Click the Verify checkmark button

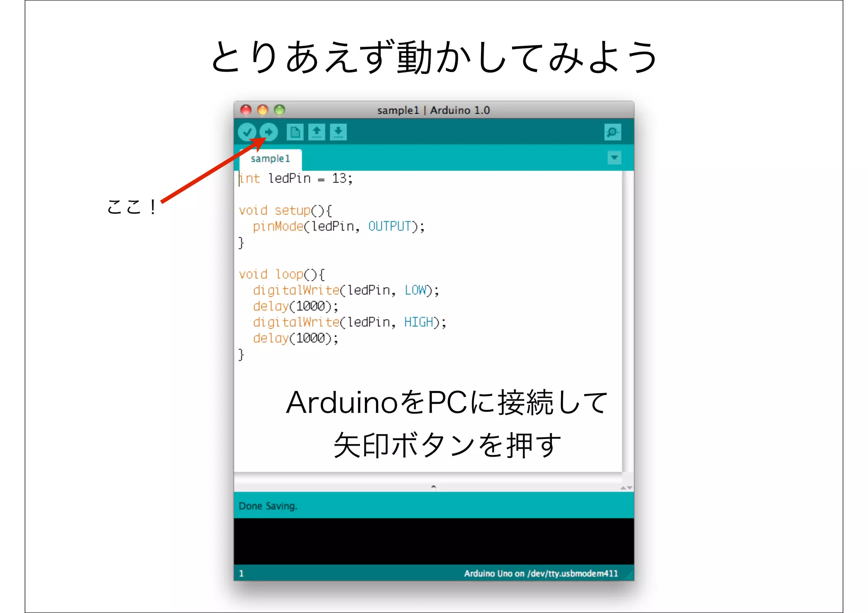pos(247,132)
